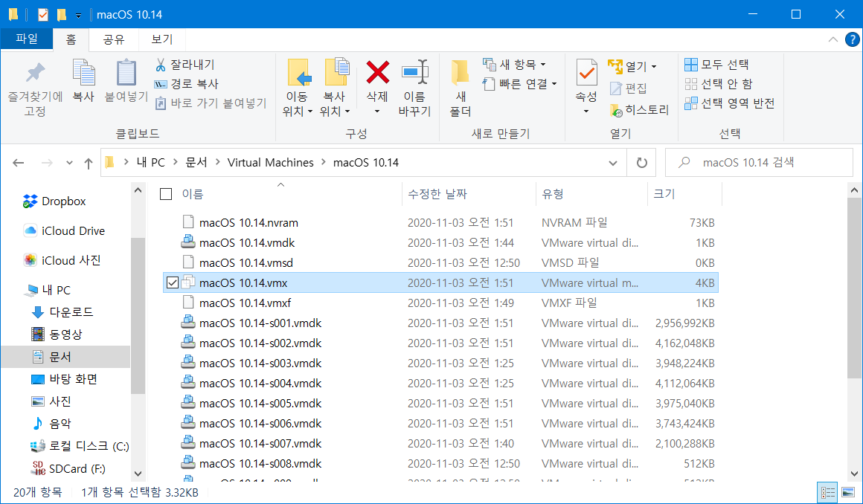Invert selection with 선택 영역 반전
This screenshot has height=504, width=863.
coord(730,103)
